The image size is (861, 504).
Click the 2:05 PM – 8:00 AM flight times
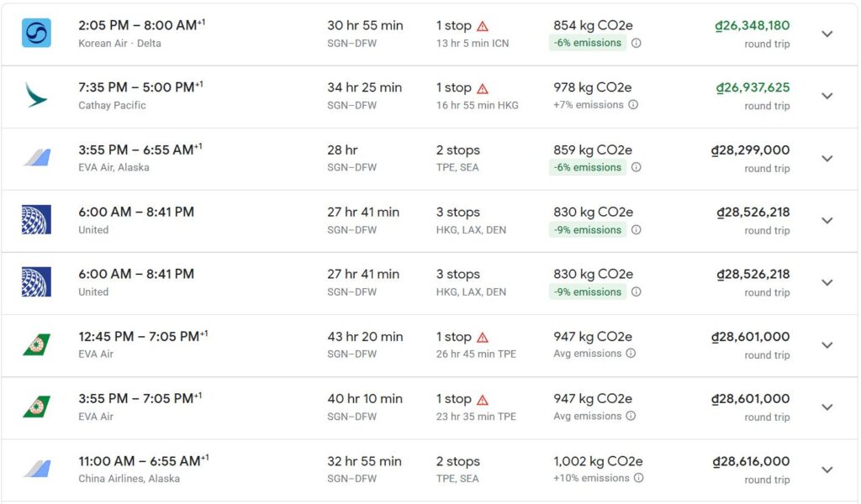coord(140,25)
